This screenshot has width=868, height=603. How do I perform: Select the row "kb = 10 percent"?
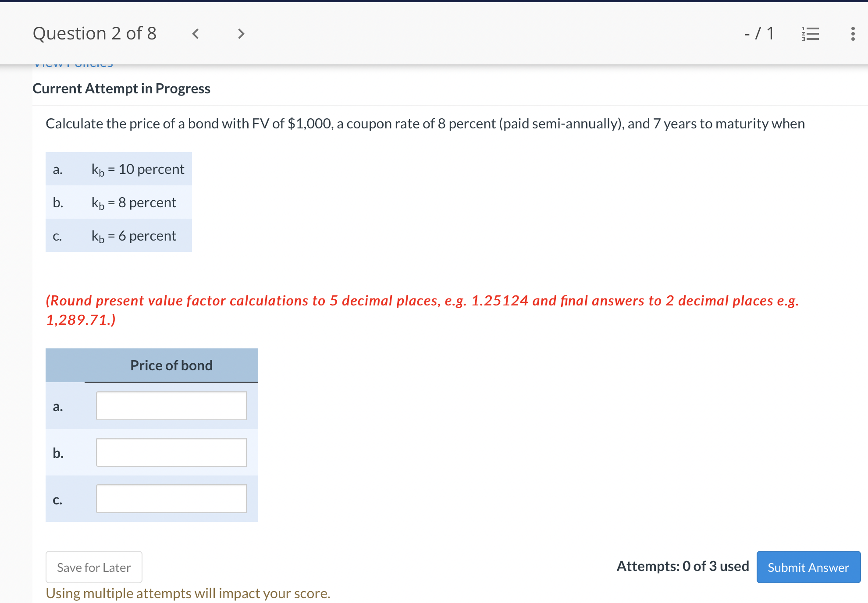pyautogui.click(x=118, y=169)
